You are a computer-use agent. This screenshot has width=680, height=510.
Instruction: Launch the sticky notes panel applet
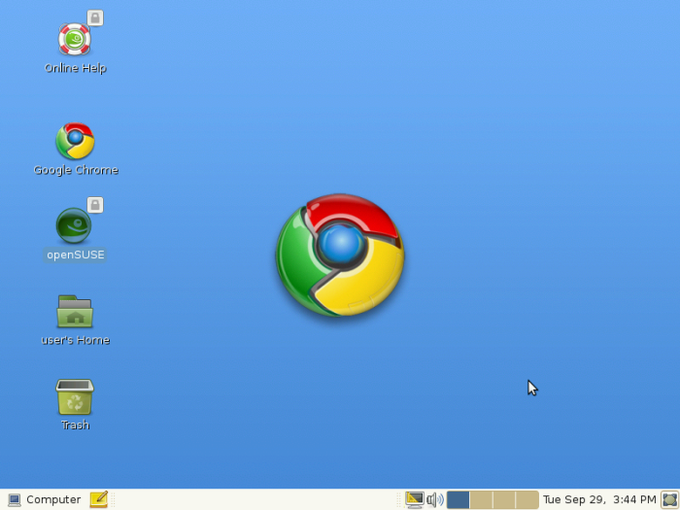[98, 500]
